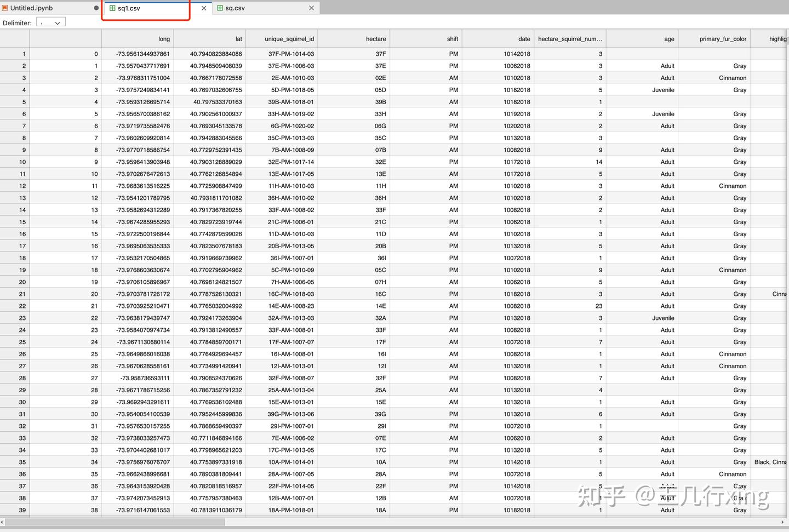This screenshot has width=789, height=532.
Task: Click the horizontal scrollbar at the bottom
Action: click(x=115, y=523)
